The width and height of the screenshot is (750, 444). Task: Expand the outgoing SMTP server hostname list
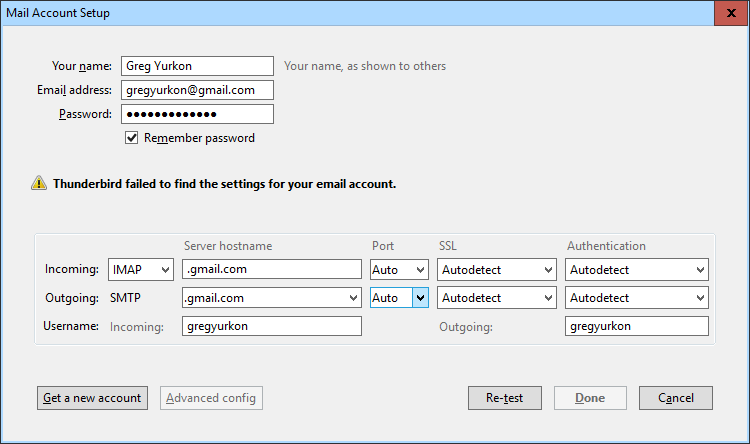[x=352, y=298]
